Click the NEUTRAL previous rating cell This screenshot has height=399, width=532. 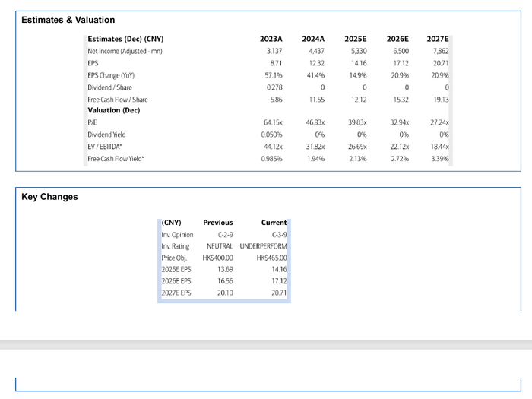coord(220,246)
